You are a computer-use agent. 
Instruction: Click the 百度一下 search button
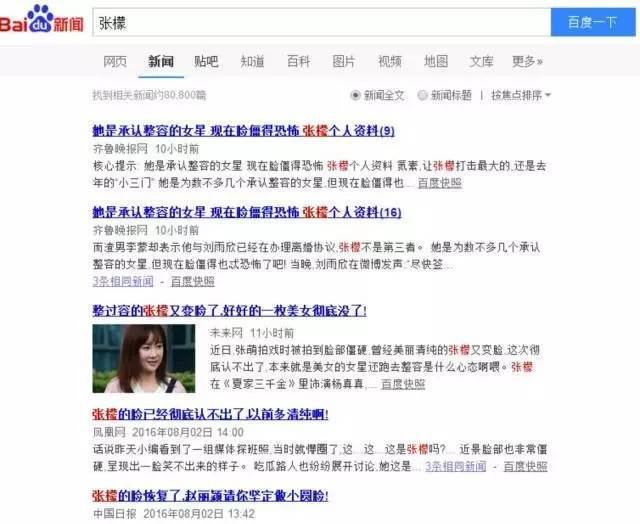coord(593,22)
